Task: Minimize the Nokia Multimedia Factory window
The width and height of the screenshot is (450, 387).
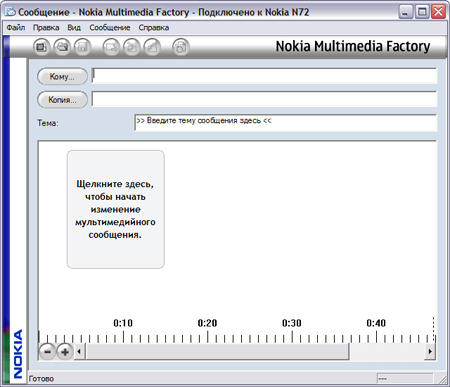Action: [405, 12]
